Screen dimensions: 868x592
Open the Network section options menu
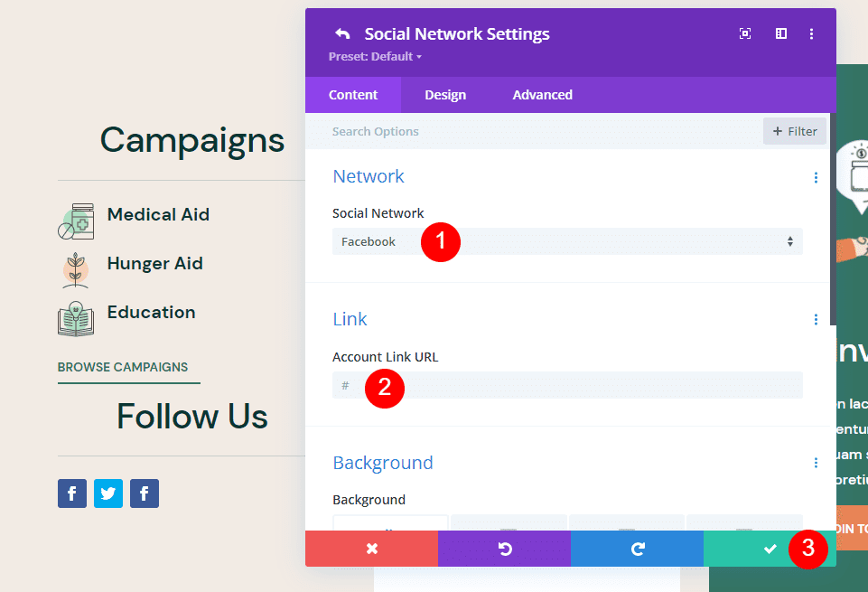click(x=816, y=177)
